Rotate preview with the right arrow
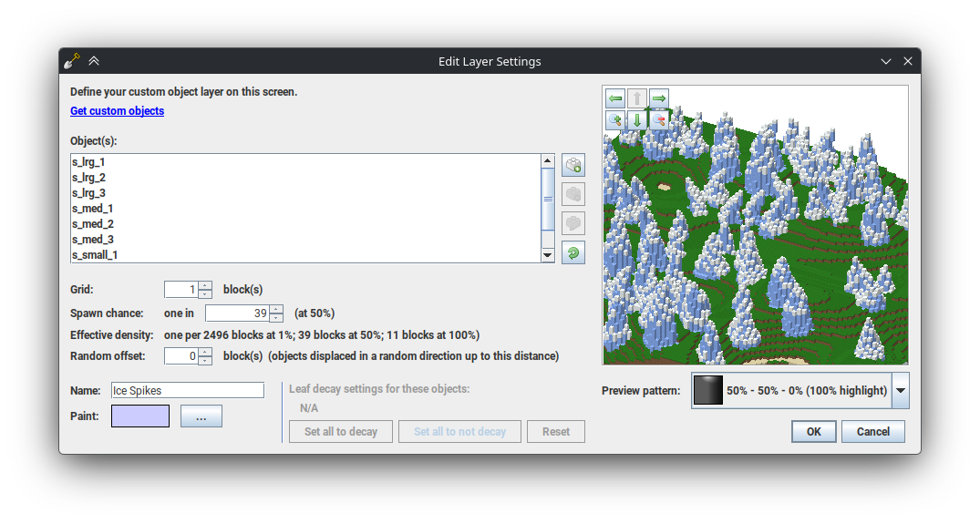The height and width of the screenshot is (524, 980). point(658,98)
